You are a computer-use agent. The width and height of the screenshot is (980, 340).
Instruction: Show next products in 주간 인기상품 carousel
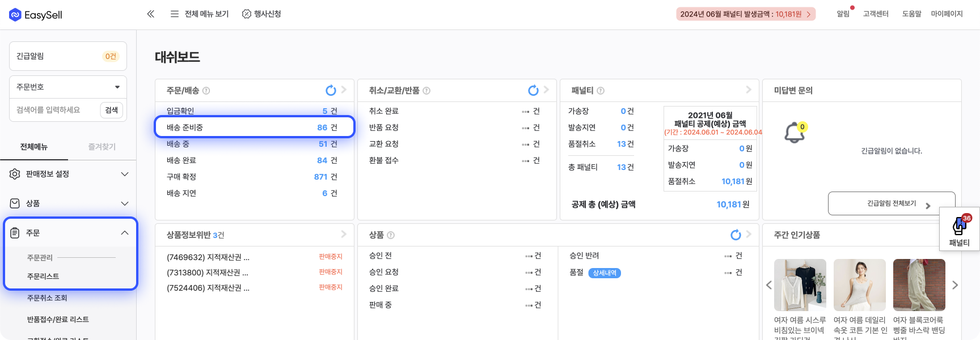click(955, 285)
